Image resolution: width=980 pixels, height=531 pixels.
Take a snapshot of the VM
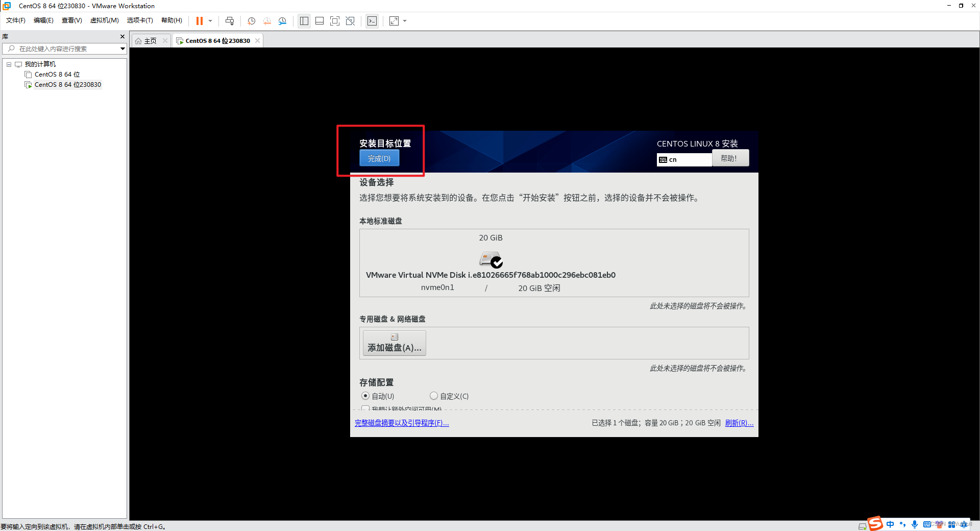(252, 21)
